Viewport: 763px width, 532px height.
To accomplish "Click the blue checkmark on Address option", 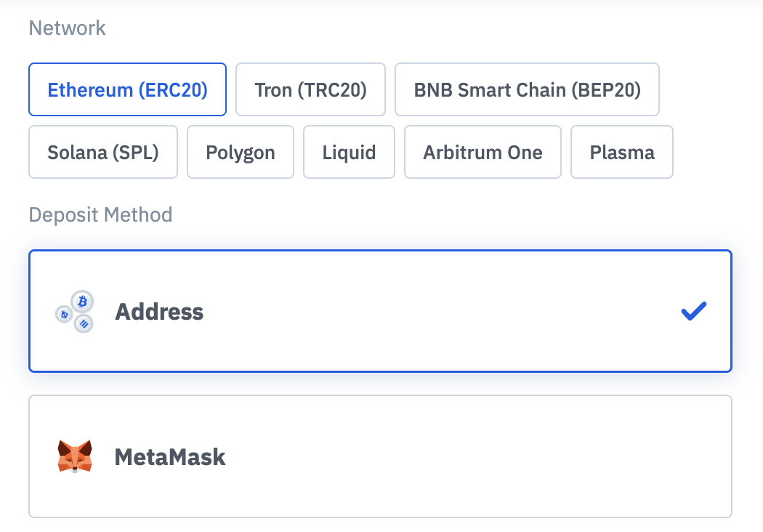I will tap(693, 311).
